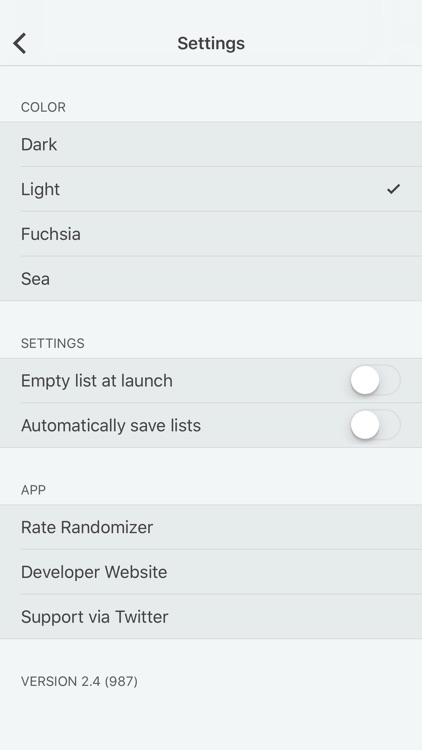Pick the Fuchsia color theme
The width and height of the screenshot is (422, 750).
click(211, 234)
